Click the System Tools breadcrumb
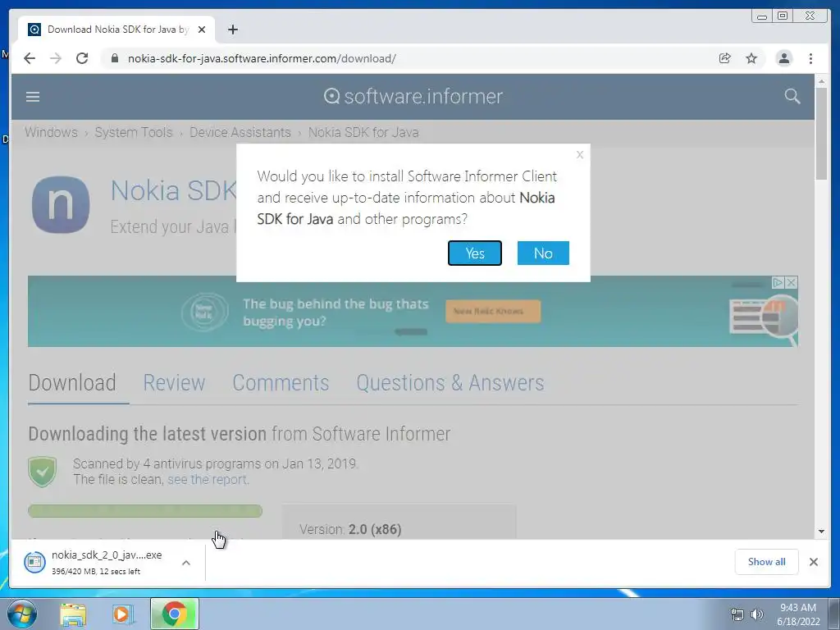The width and height of the screenshot is (840, 630). point(134,132)
